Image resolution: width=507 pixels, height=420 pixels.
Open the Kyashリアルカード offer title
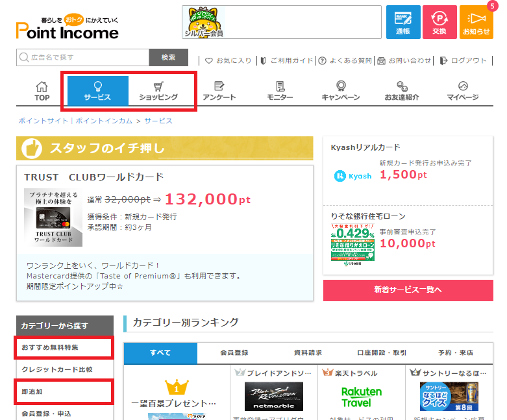365,147
